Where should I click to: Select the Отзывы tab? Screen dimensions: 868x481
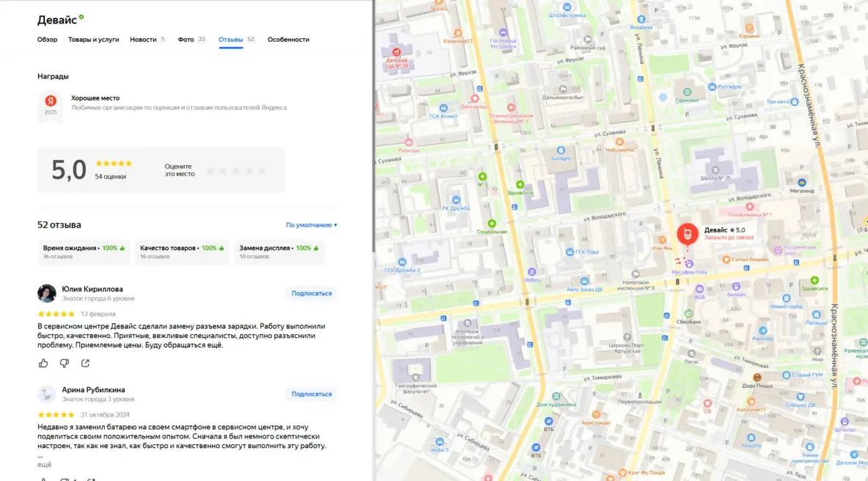(x=231, y=40)
